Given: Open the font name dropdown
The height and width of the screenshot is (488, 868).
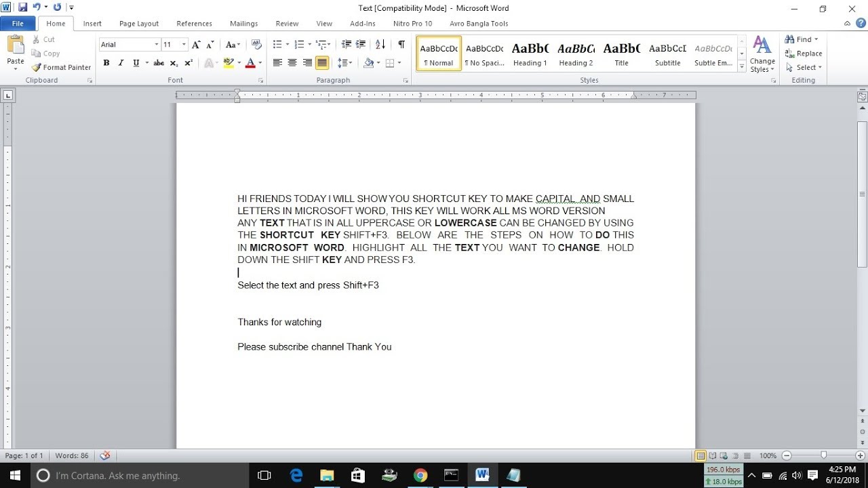Looking at the screenshot, I should (x=157, y=45).
